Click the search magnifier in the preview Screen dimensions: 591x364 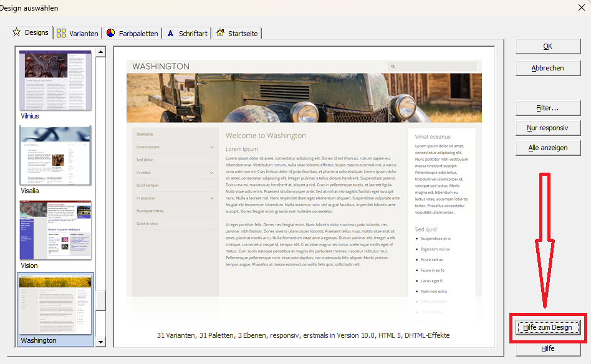point(392,66)
